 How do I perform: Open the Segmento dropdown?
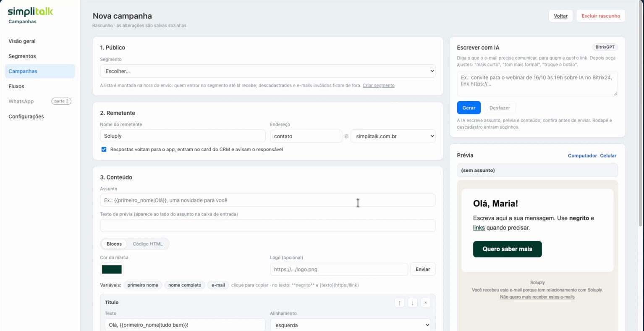(x=267, y=71)
